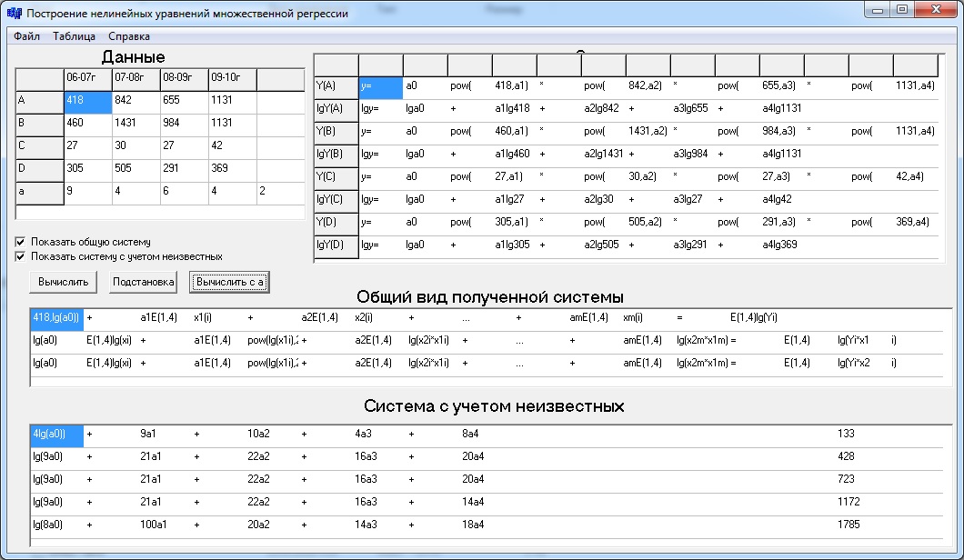Toggle 'Показать систему с учетом неизвестных' checkbox
The width and height of the screenshot is (964, 560).
click(x=20, y=256)
